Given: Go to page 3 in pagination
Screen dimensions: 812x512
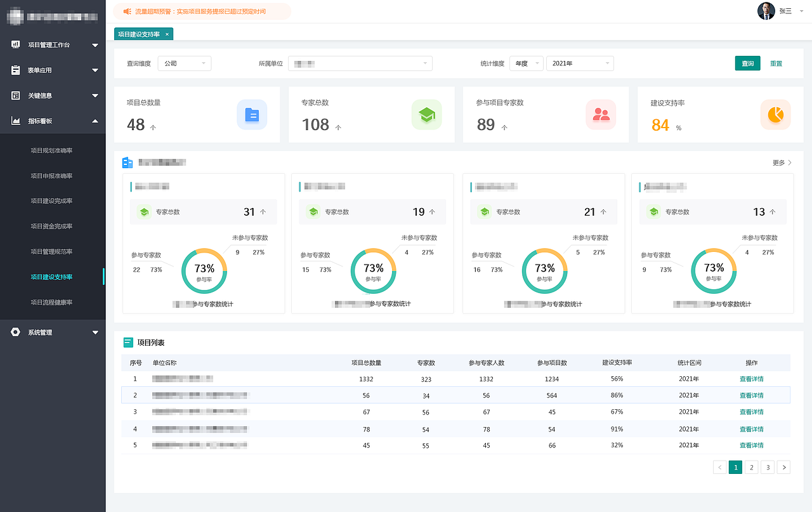Looking at the screenshot, I should pyautogui.click(x=768, y=468).
